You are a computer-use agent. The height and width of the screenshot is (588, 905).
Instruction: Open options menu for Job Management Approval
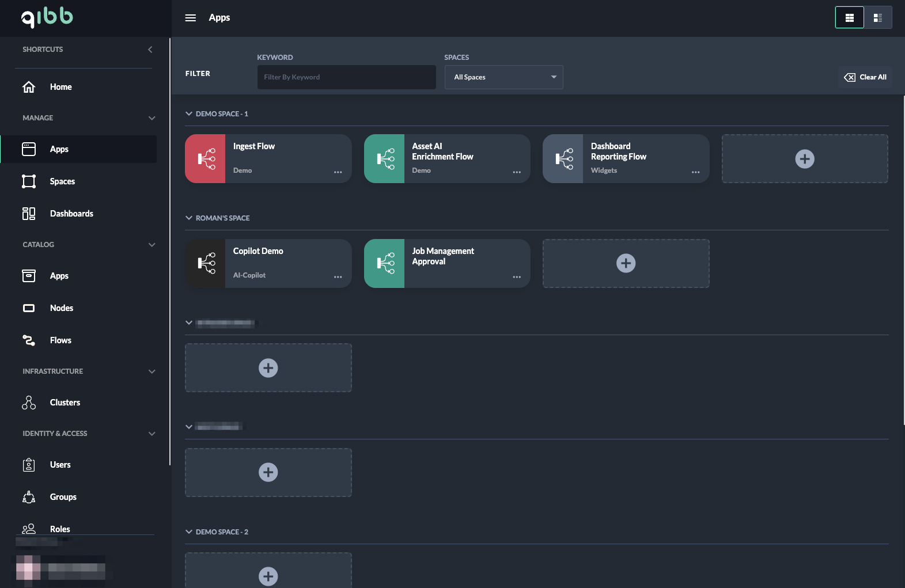[517, 277]
